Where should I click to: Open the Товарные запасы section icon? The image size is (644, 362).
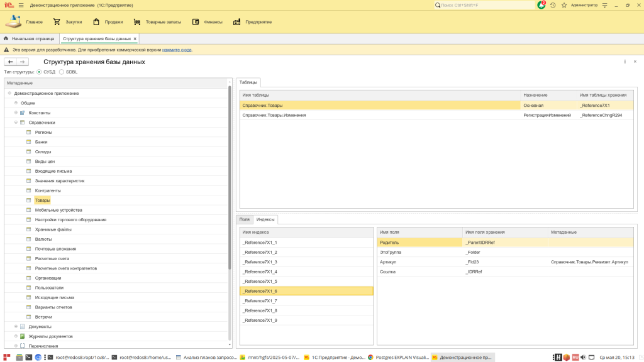[x=136, y=22]
